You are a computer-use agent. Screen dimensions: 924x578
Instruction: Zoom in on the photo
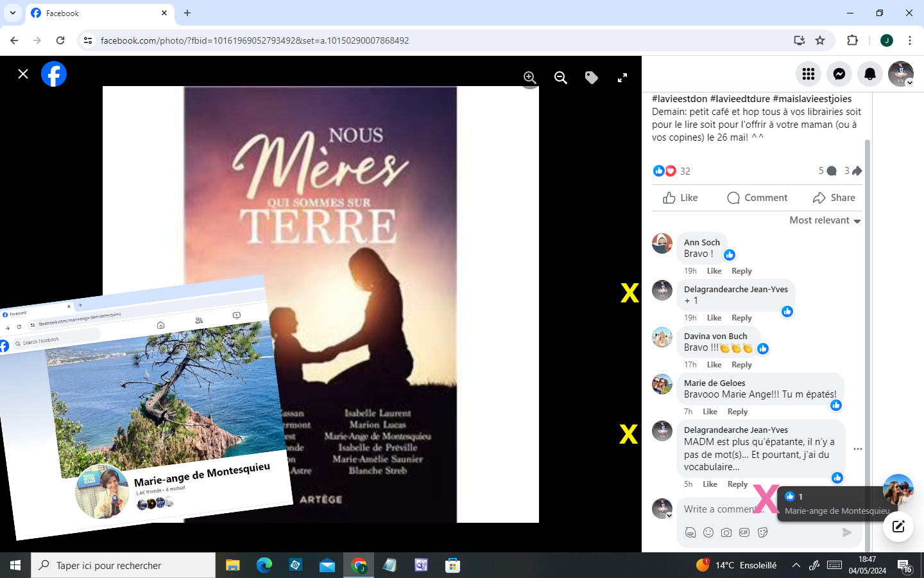(530, 78)
